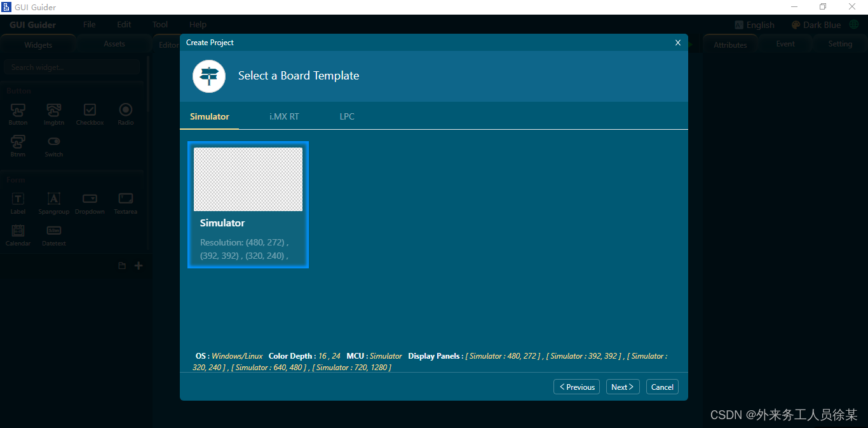
Task: Open the Event panel tab
Action: (785, 44)
